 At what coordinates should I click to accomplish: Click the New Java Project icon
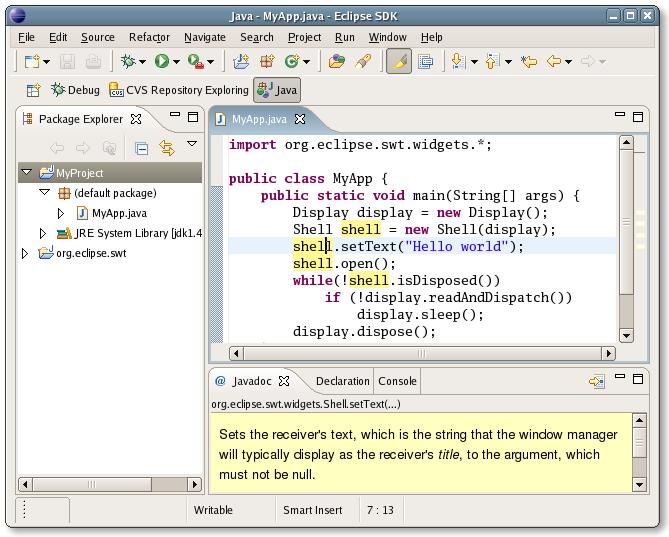coord(241,62)
